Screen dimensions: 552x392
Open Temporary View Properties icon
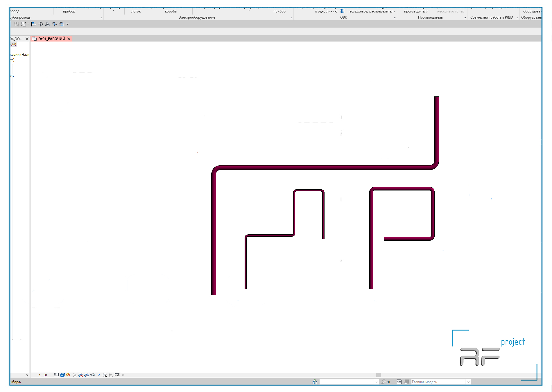(105, 375)
